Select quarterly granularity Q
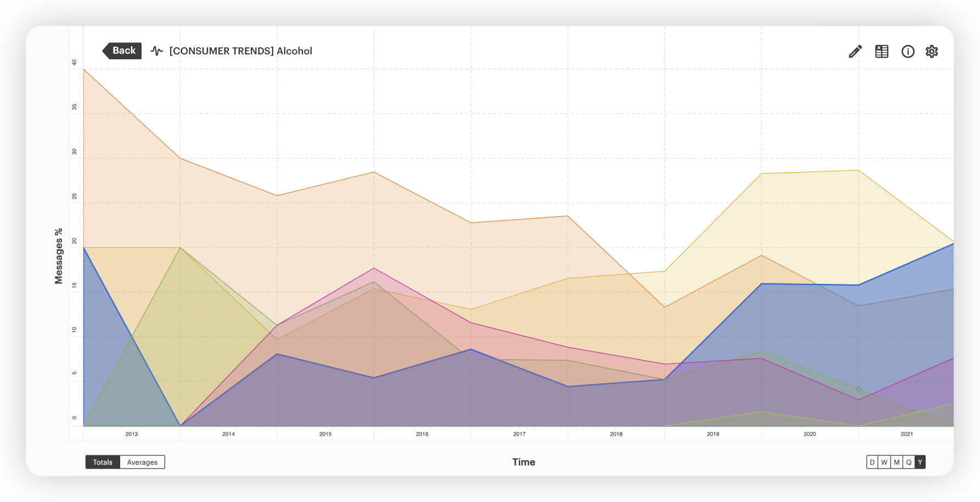Image resolution: width=980 pixels, height=502 pixels. tap(909, 462)
